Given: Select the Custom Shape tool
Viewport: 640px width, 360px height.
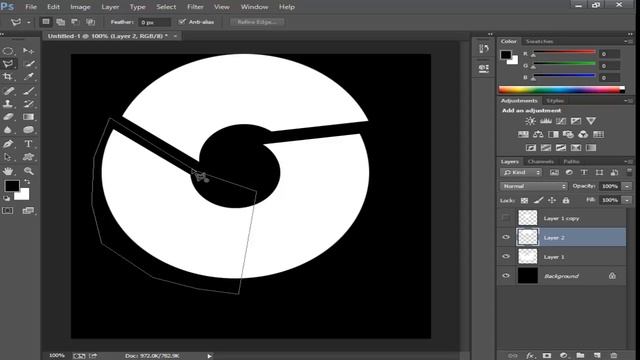Looking at the screenshot, I should [x=28, y=157].
